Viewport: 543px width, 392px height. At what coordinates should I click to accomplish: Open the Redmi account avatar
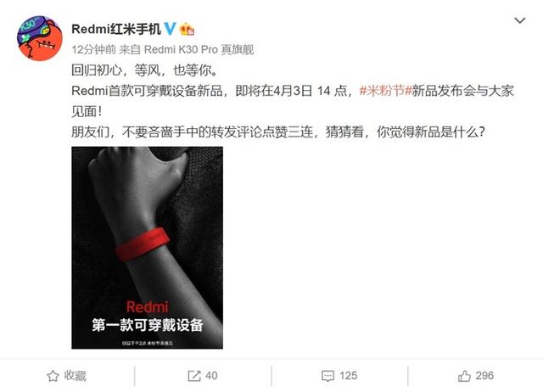point(40,38)
